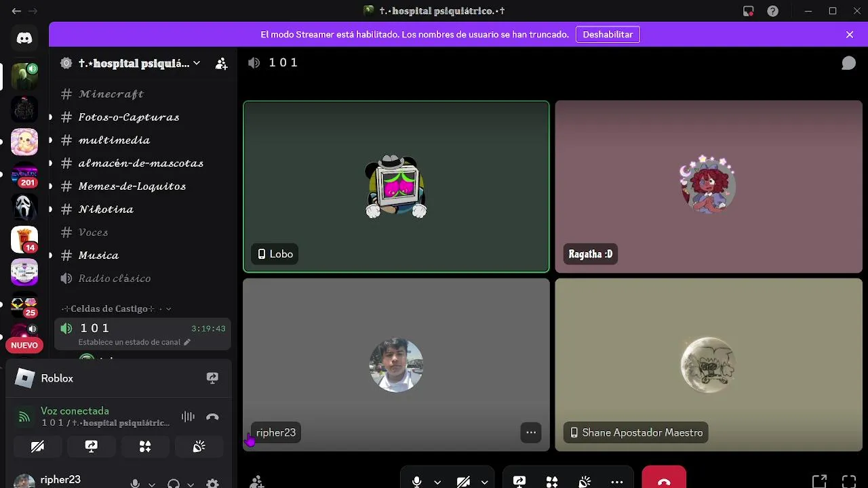
Task: Open the Fotos-o-Capturas channel
Action: point(142,117)
